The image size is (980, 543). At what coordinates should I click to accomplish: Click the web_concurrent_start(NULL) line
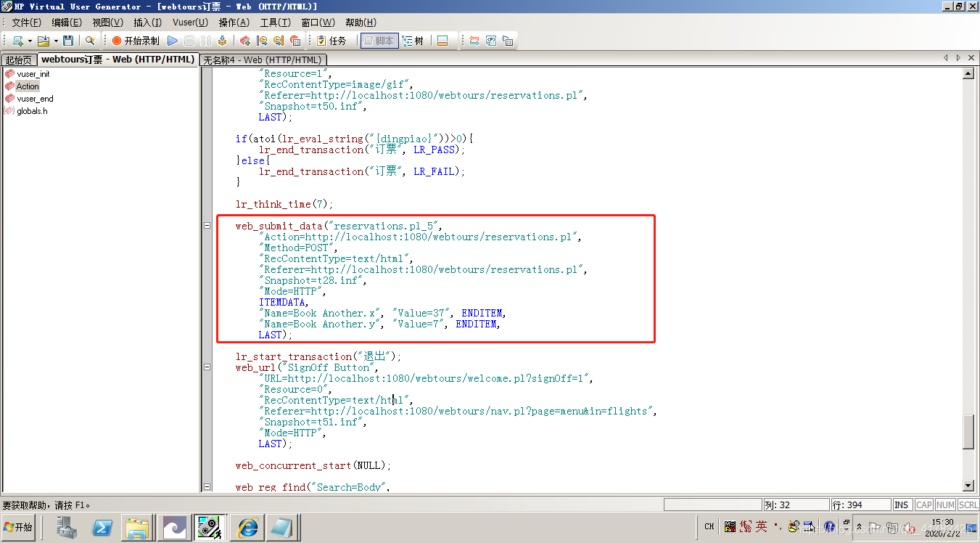click(313, 465)
